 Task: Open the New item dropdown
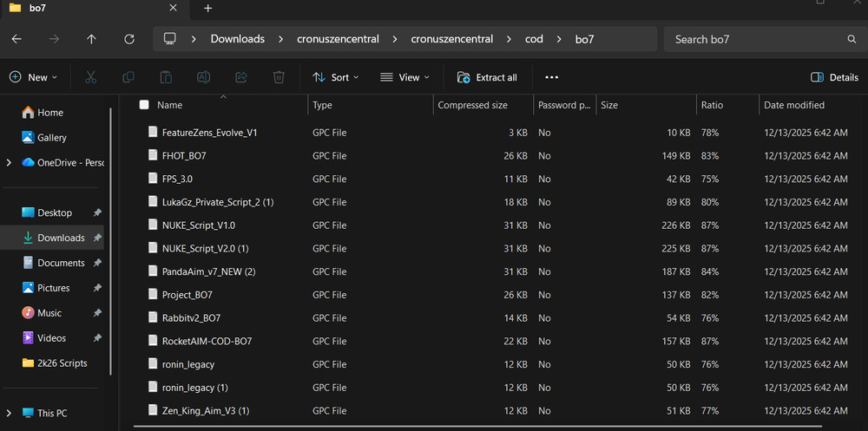[33, 77]
